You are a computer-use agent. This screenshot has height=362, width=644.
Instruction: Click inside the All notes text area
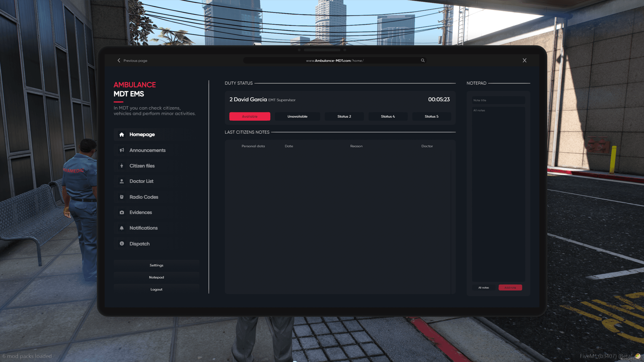pos(498,194)
